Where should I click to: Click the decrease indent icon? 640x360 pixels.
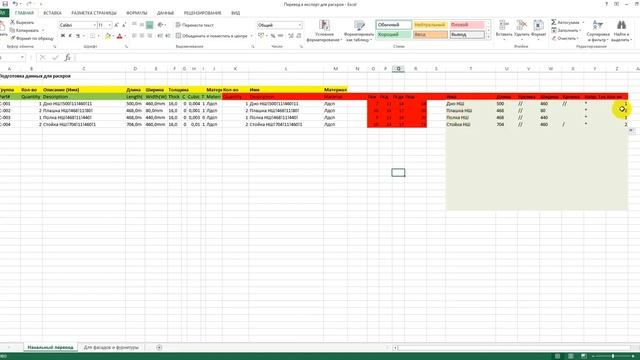pos(160,36)
